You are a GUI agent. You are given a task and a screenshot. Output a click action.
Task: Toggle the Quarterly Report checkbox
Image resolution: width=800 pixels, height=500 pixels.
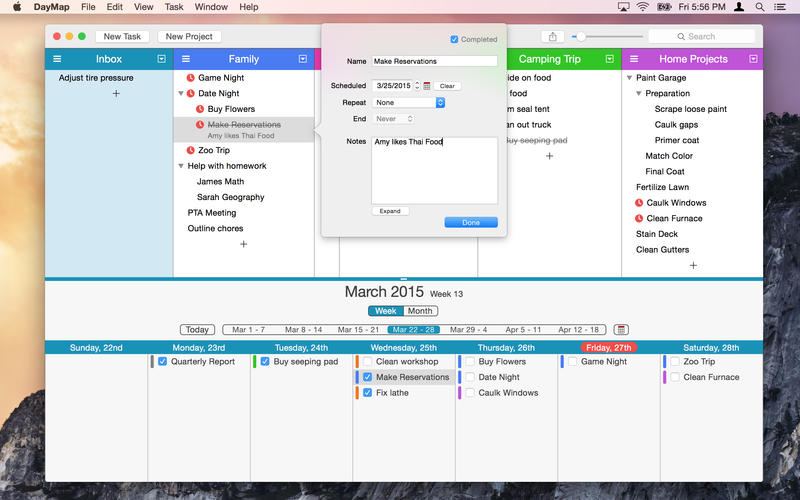(x=162, y=361)
